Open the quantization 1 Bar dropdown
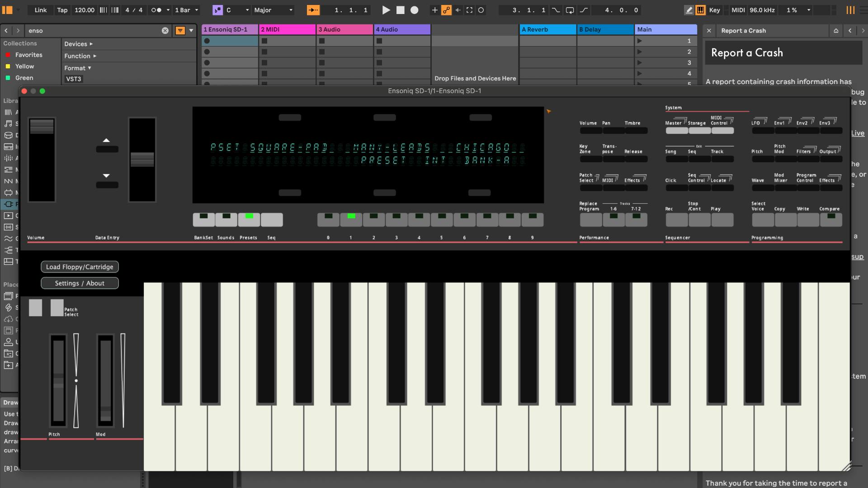Image resolution: width=868 pixels, height=488 pixels. [x=186, y=10]
